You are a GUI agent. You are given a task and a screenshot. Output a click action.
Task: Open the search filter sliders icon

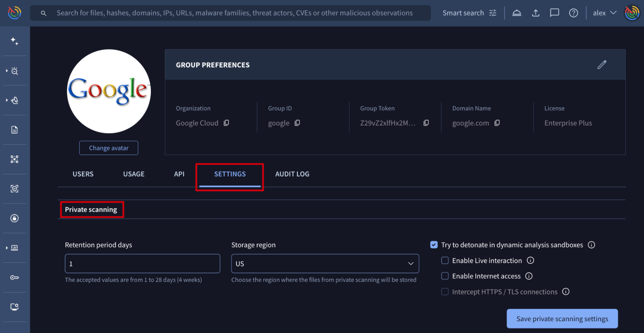coord(493,13)
